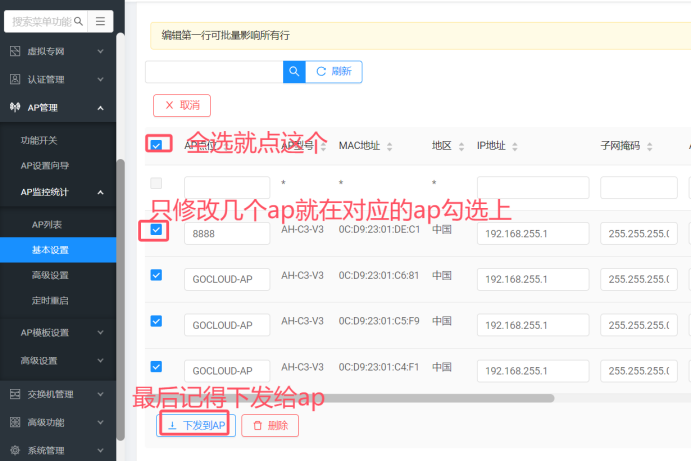692x461 pixels.
Task: Open the 高级设置 page under AP监控统计
Action: click(50, 275)
